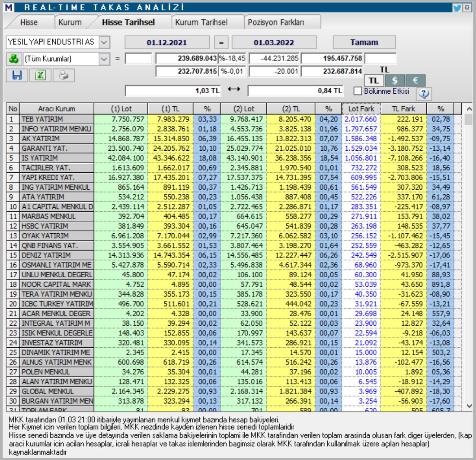Open the YESIL YAPI ENDUSTRI AS stock dropdown
Viewport: 476px width, 460px height.
(104, 42)
